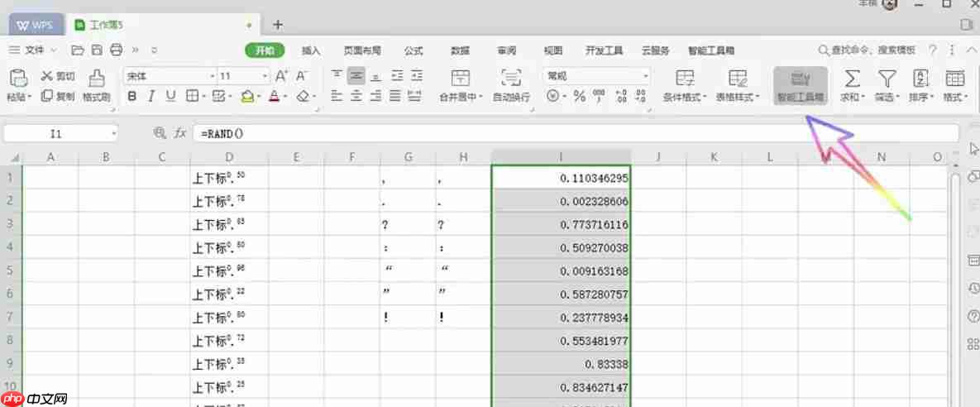
Task: Switch to the 插入 (Insert) tab
Action: [x=311, y=50]
